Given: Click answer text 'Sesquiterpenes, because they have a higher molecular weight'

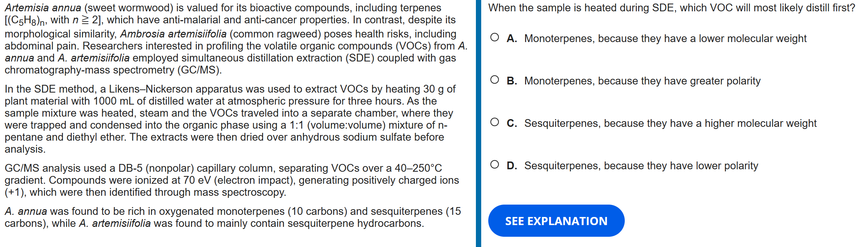Looking at the screenshot, I should point(670,123).
